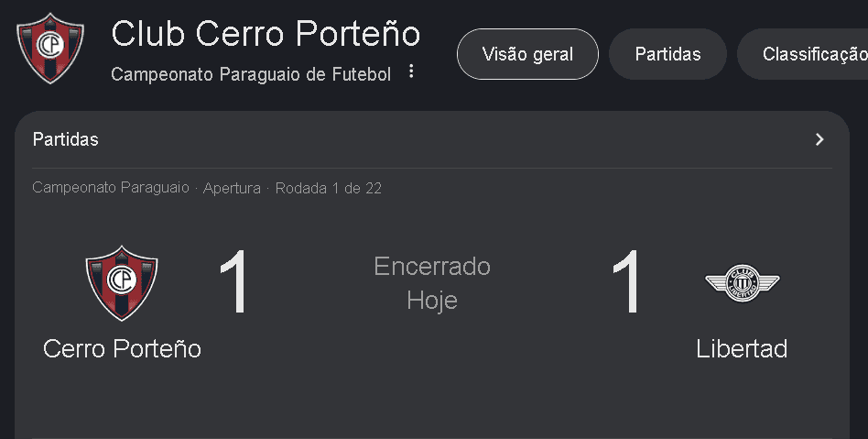Click Libertad's score of 1
868x439 pixels.
(628, 284)
